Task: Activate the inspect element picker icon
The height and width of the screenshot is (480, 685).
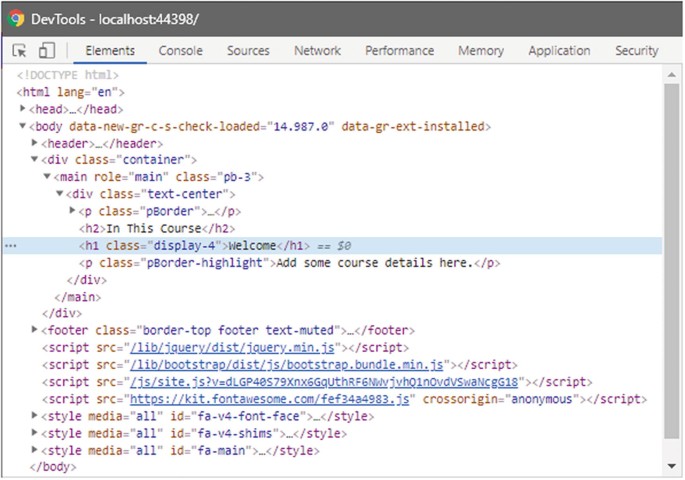Action: [20, 51]
